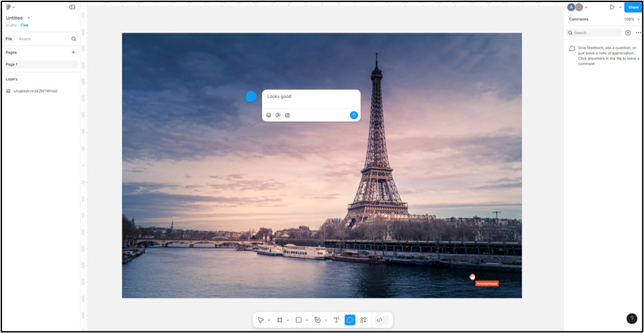Viewport: 644px width, 333px height.
Task: Open the Move tools dropdown arrow
Action: click(269, 320)
